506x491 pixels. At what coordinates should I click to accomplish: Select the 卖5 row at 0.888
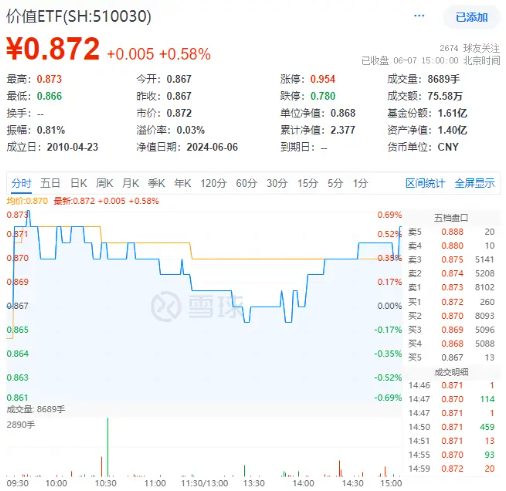[451, 232]
